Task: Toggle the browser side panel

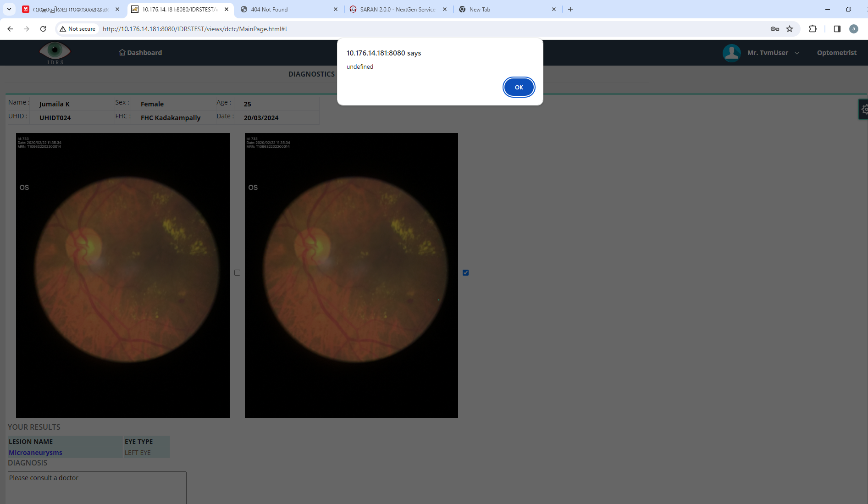Action: (x=837, y=29)
